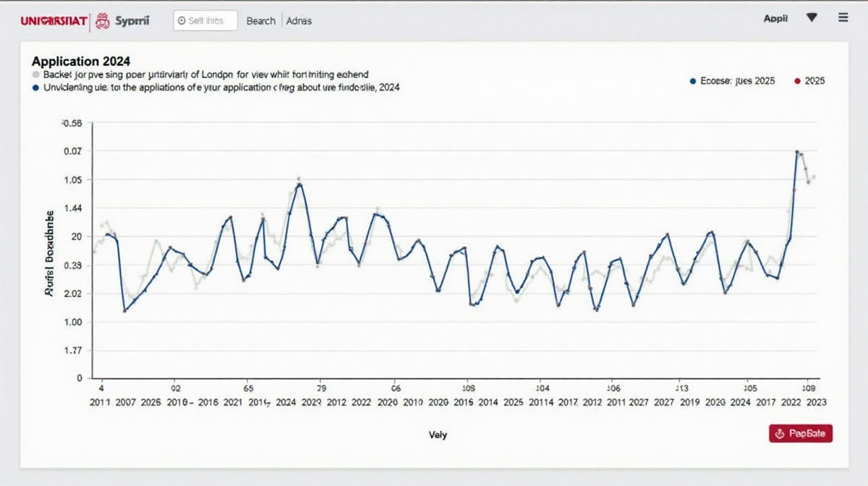Viewport: 868px width, 486px height.
Task: Click the x-axis tick number 79
Action: [x=323, y=388]
